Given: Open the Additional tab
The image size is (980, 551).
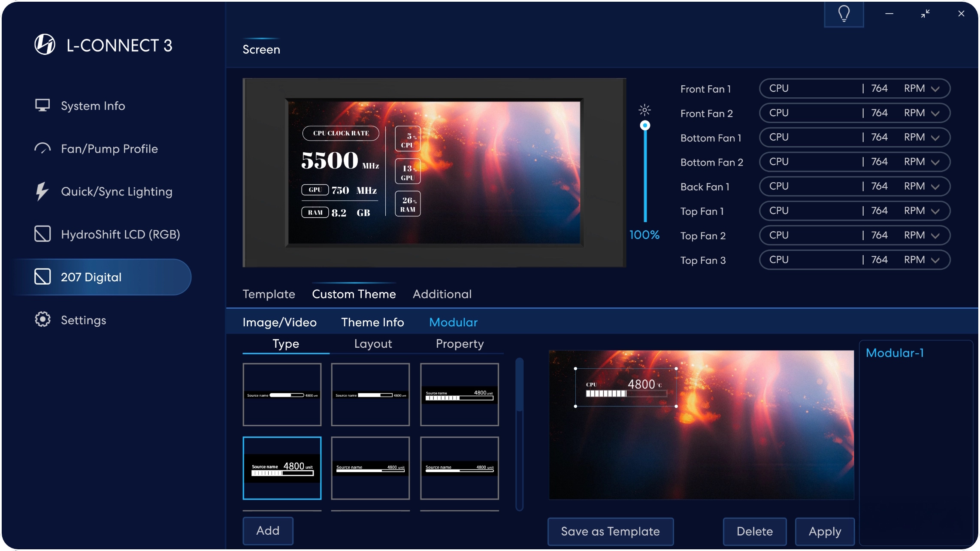Looking at the screenshot, I should point(442,294).
